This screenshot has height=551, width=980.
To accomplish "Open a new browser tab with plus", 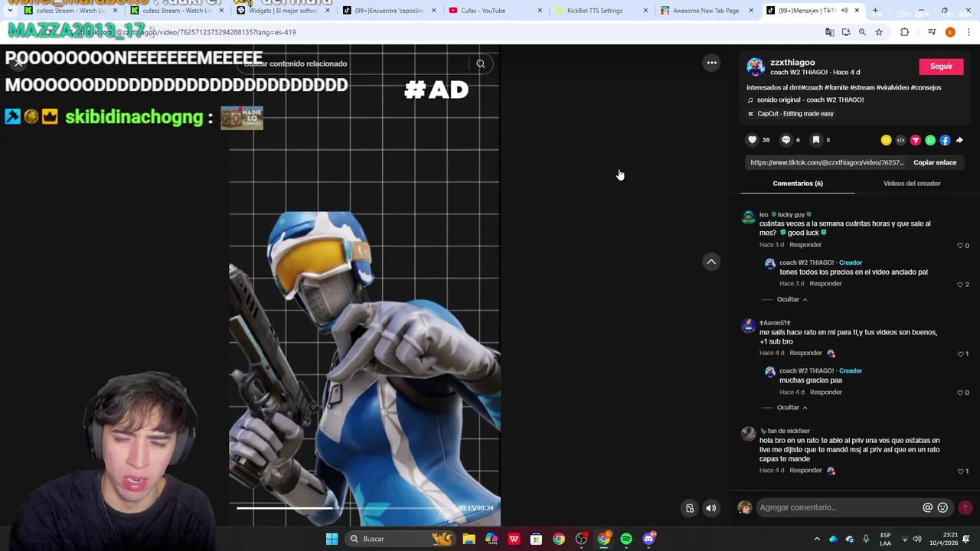I will pos(875,11).
